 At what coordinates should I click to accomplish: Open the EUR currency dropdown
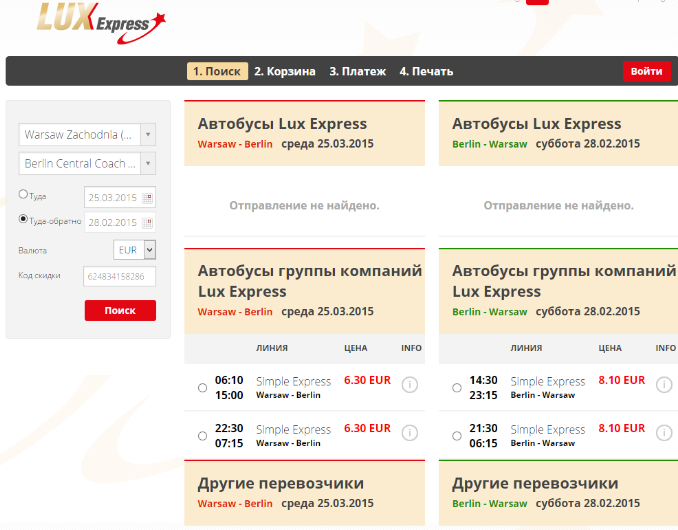tap(136, 250)
